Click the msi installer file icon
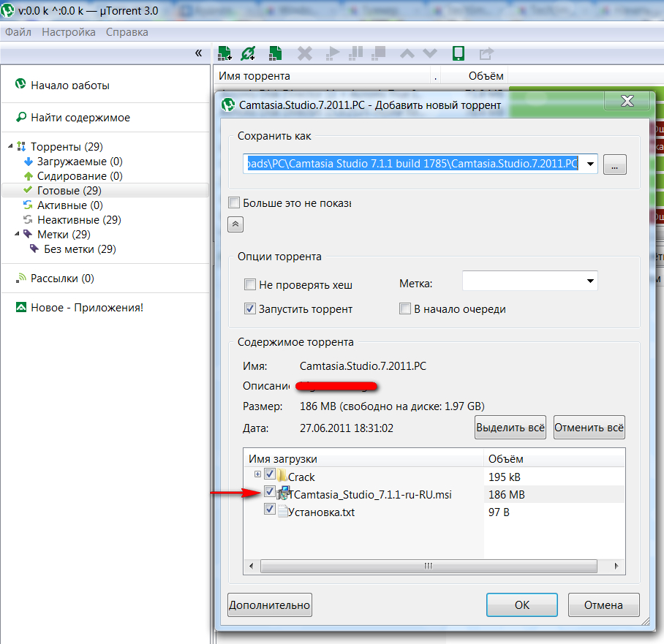The width and height of the screenshot is (664, 644). 283,493
